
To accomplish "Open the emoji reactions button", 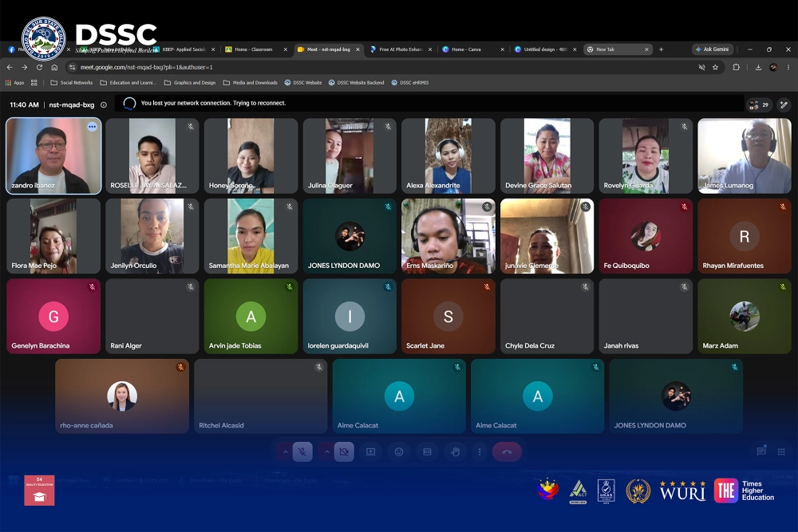I will coord(399,451).
